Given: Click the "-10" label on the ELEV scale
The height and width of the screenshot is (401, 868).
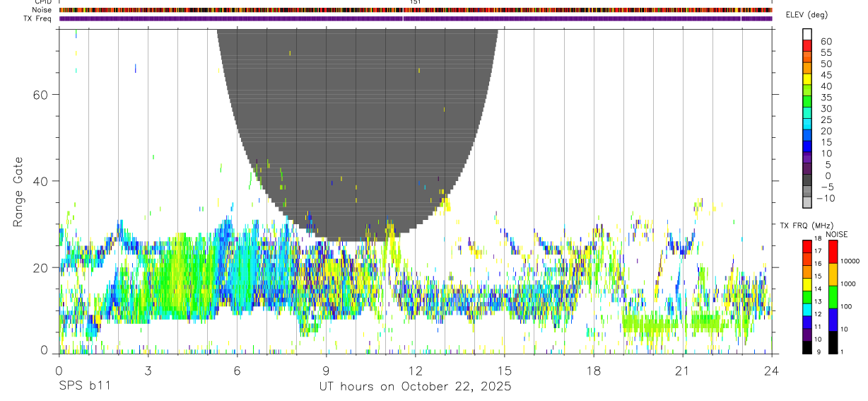Looking at the screenshot, I should pyautogui.click(x=824, y=198).
